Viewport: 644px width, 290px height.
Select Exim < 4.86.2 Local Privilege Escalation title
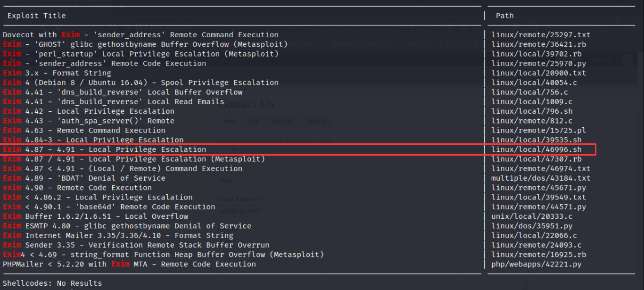[98, 197]
